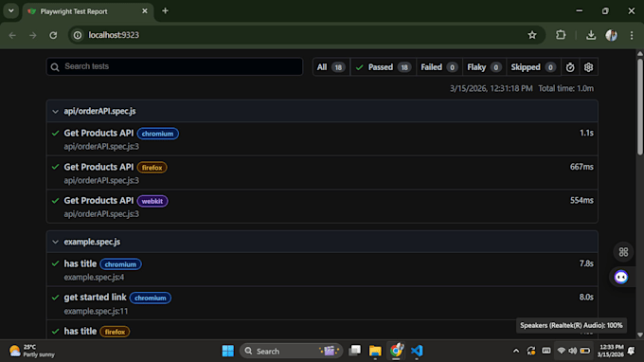Open report settings gear icon
Viewport: 644px width, 362px height.
click(x=588, y=67)
